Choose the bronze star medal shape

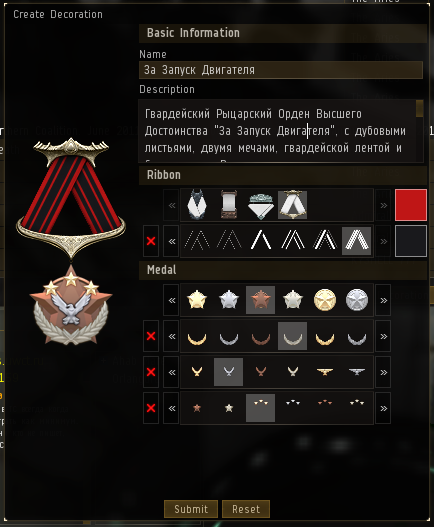point(261,300)
